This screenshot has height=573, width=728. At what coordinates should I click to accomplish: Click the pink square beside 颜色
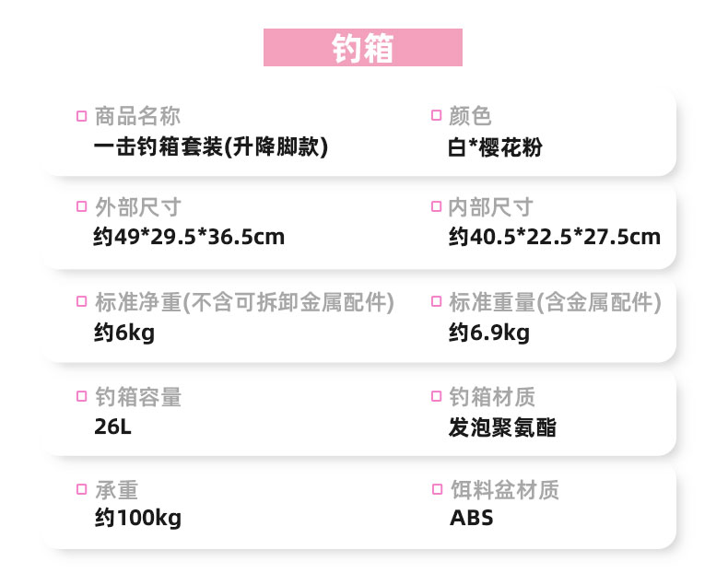(x=437, y=117)
